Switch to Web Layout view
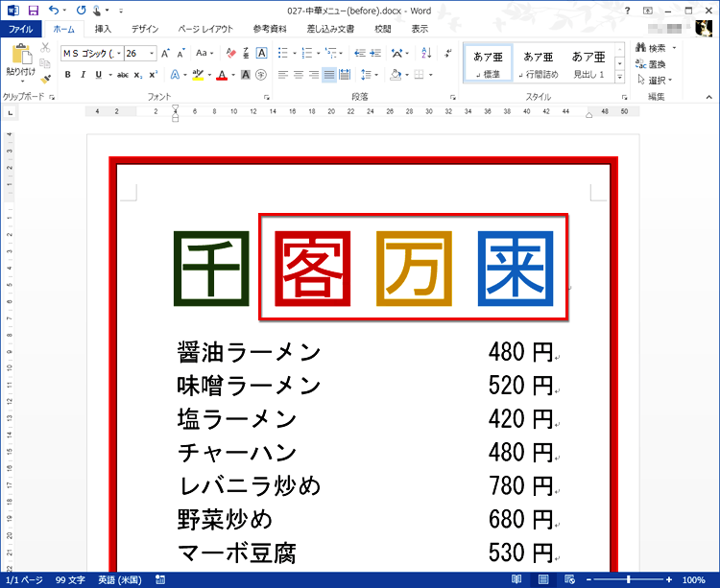This screenshot has height=588, width=720. 569,579
